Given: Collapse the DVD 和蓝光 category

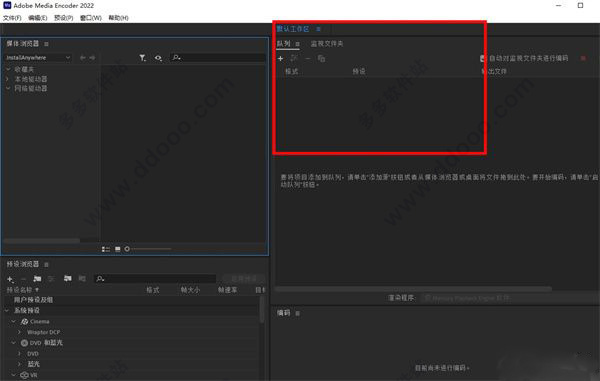Looking at the screenshot, I should coord(14,343).
